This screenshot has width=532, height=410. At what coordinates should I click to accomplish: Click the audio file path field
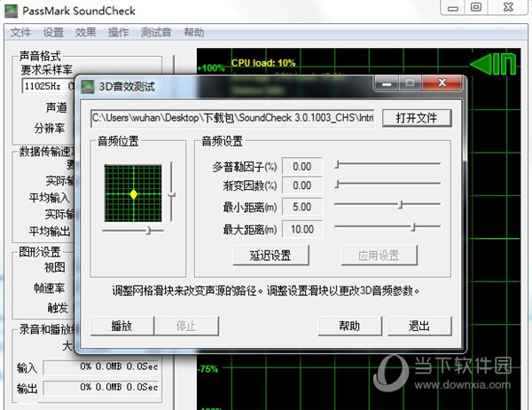[x=232, y=118]
